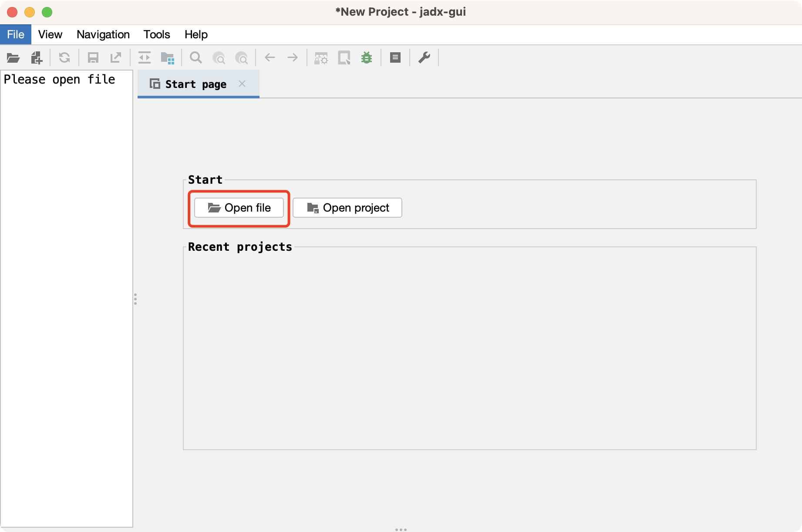Click the export project arrow icon
The height and width of the screenshot is (532, 802).
(x=116, y=58)
